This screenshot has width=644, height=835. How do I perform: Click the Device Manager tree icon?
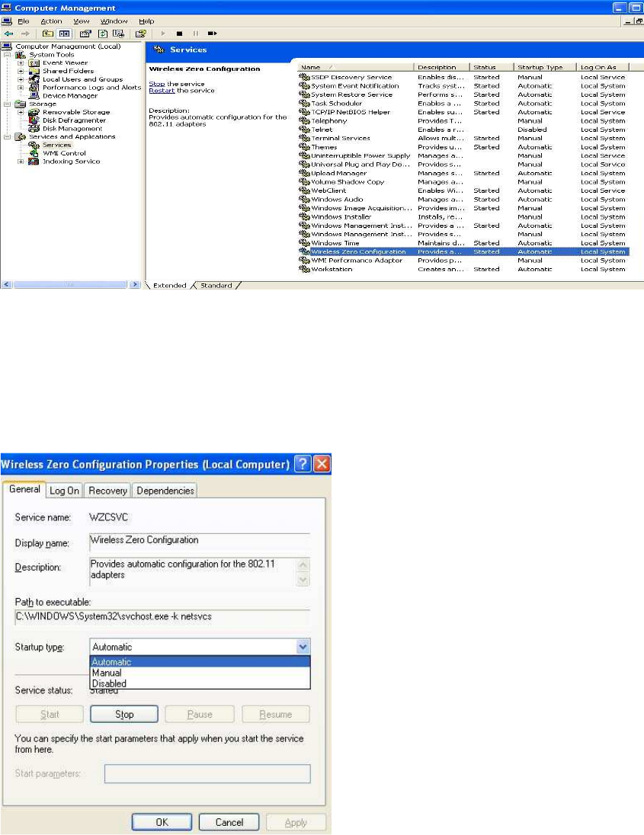34,96
